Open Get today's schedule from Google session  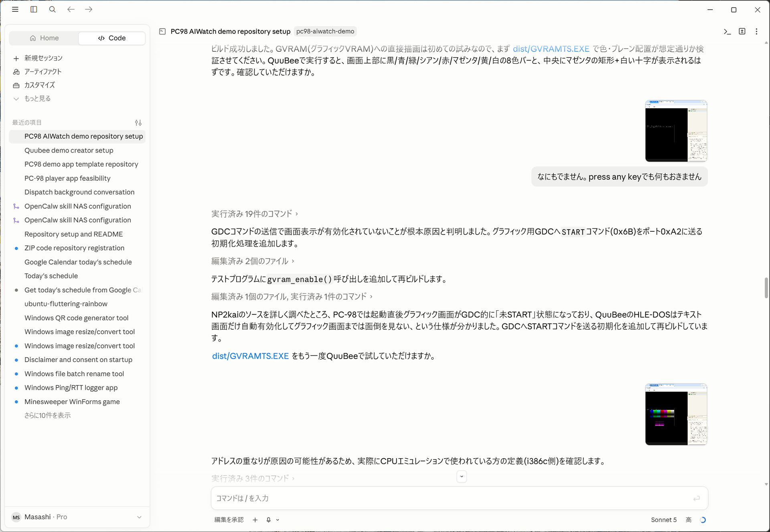77,290
